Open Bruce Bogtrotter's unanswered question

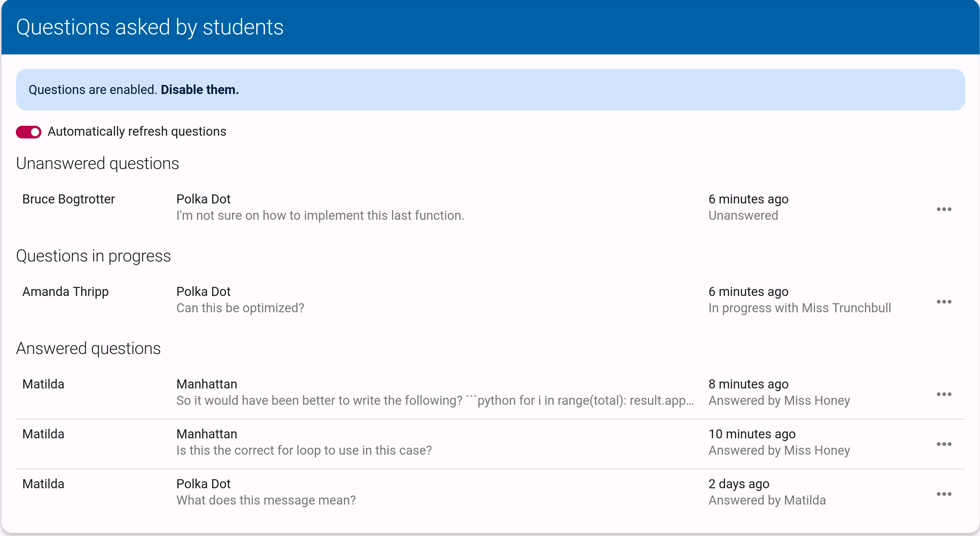490,207
